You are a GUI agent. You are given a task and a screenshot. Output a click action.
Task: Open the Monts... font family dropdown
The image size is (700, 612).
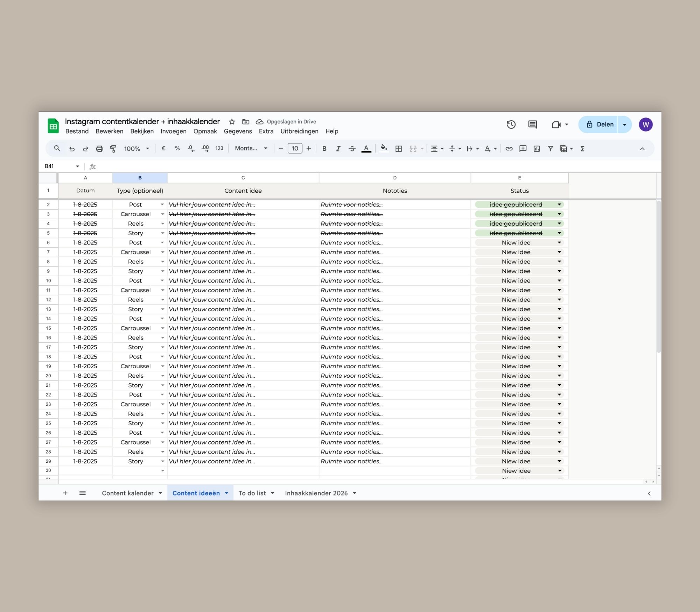pyautogui.click(x=251, y=148)
